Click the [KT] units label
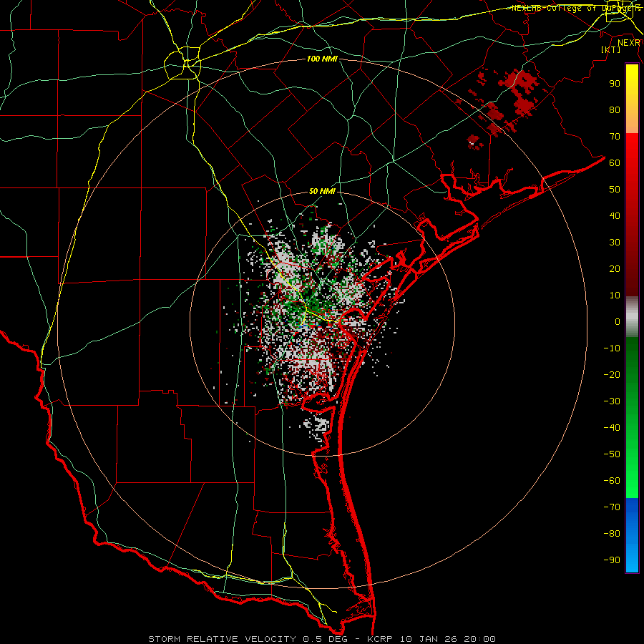This screenshot has width=644, height=644. click(x=611, y=49)
